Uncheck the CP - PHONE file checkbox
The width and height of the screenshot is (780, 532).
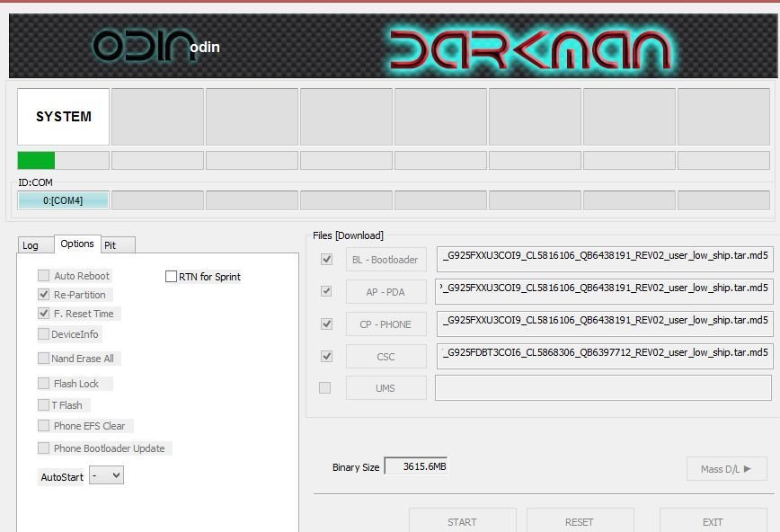[326, 324]
